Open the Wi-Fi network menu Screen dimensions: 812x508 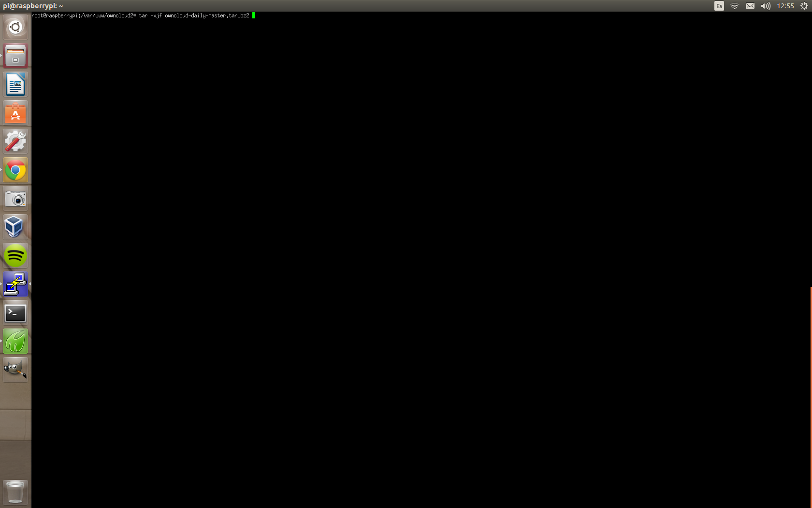tap(735, 6)
